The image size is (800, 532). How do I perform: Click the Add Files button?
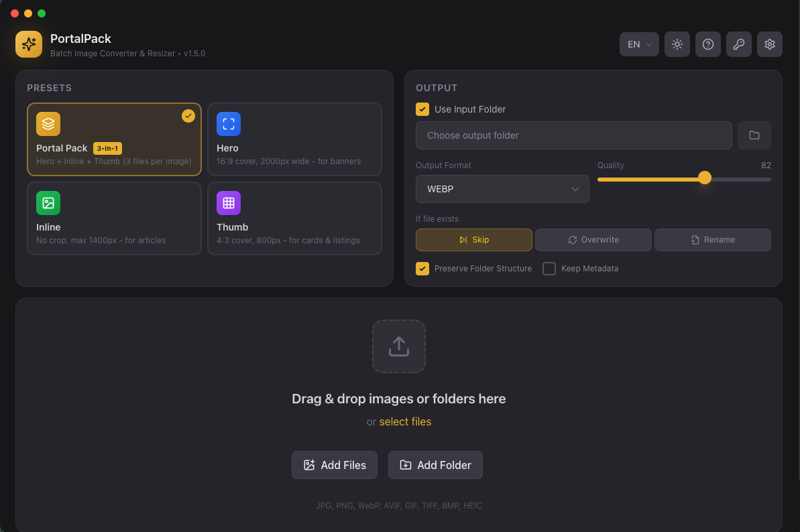click(334, 464)
